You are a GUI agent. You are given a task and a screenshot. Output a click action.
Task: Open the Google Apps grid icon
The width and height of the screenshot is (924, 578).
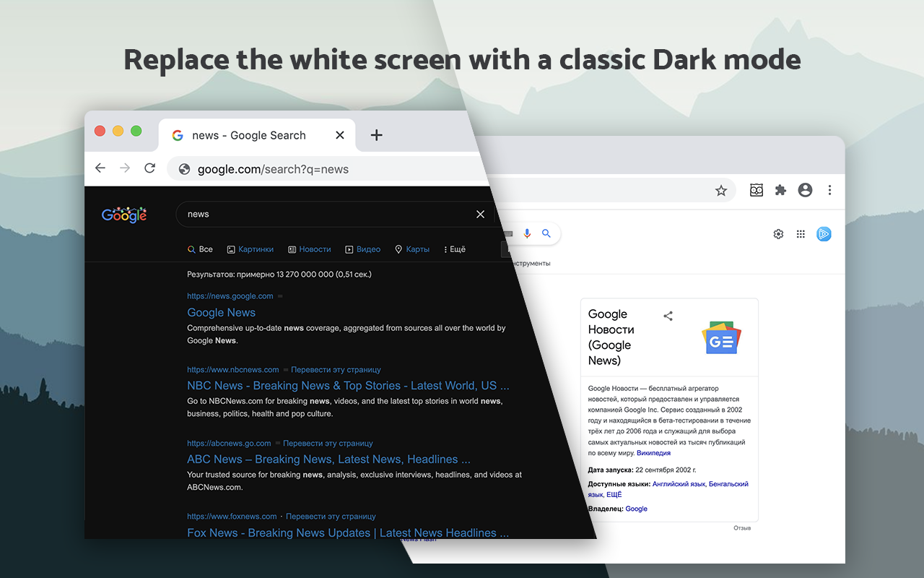click(x=801, y=233)
